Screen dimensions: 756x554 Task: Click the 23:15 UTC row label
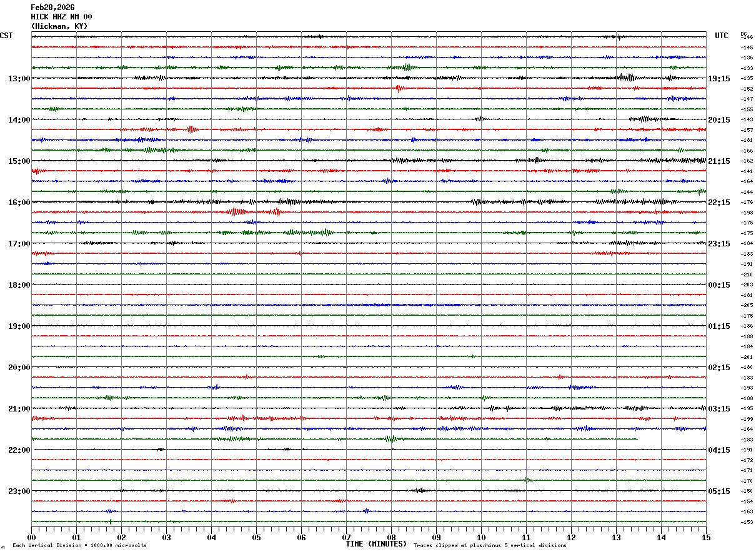(719, 244)
